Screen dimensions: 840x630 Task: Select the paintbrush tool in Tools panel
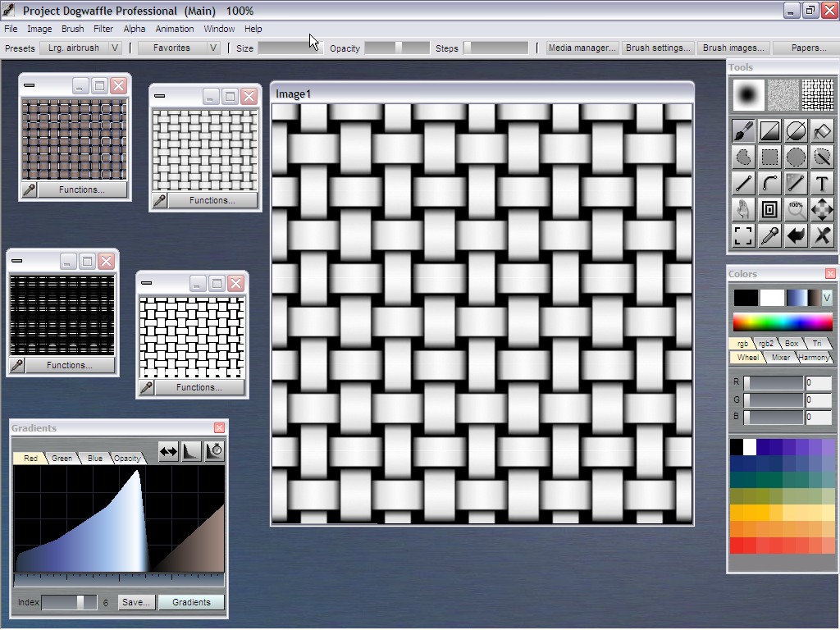(x=743, y=131)
